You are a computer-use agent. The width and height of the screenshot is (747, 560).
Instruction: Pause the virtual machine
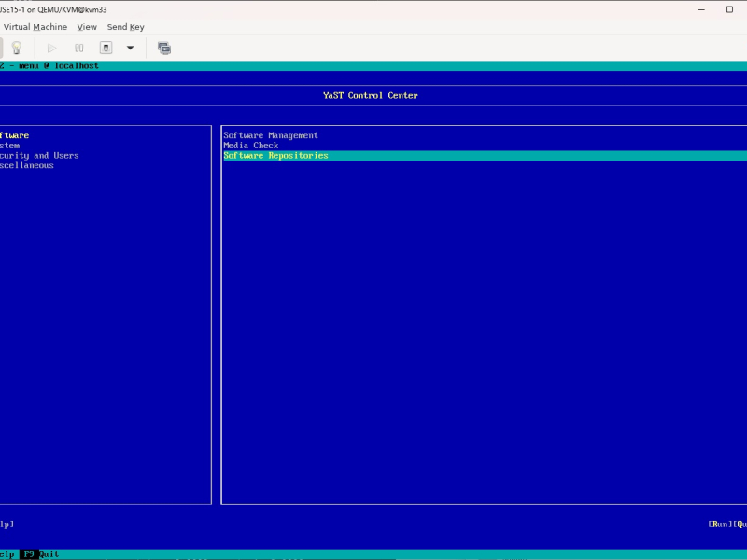pyautogui.click(x=79, y=49)
